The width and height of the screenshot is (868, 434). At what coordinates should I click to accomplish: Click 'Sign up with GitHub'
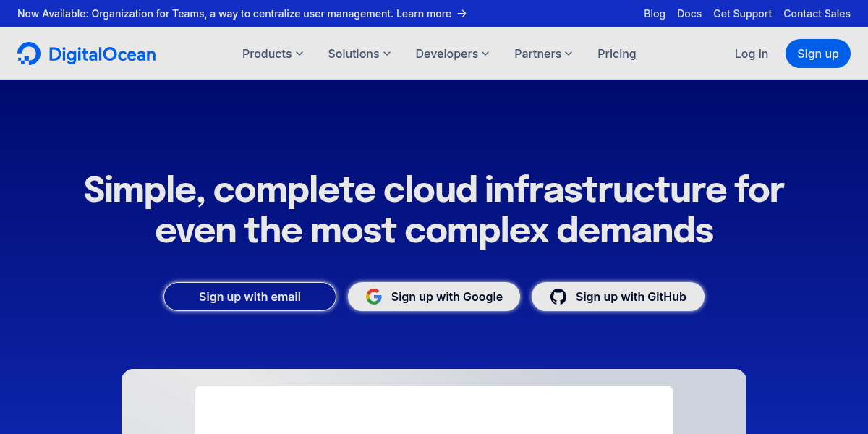pyautogui.click(x=618, y=297)
